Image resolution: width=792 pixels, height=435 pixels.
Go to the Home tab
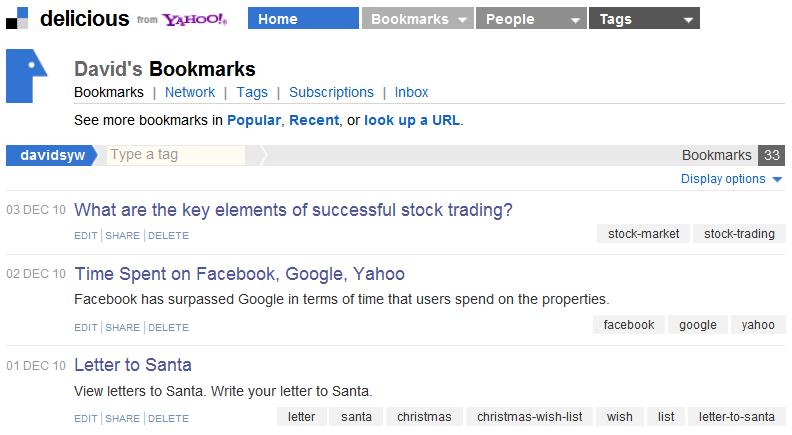click(303, 18)
